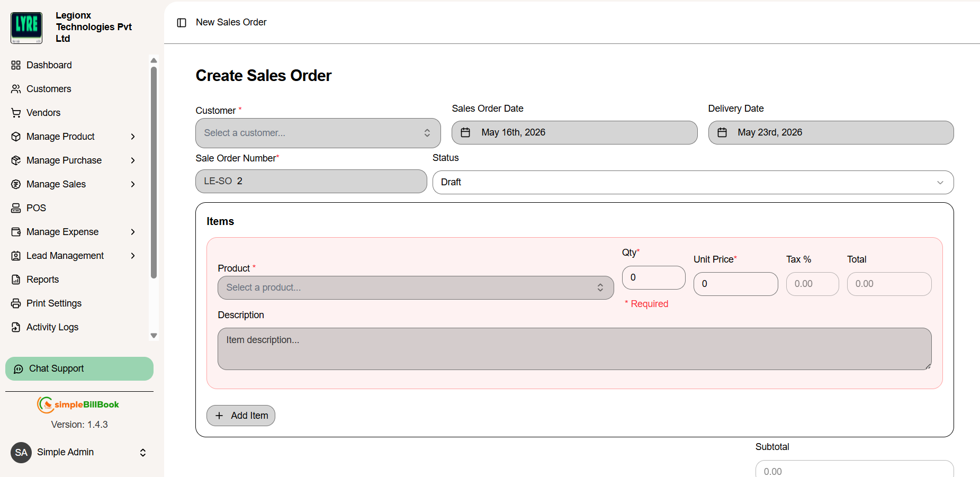Open the Simple Admin account switcher arrows
The height and width of the screenshot is (477, 980).
(x=143, y=453)
